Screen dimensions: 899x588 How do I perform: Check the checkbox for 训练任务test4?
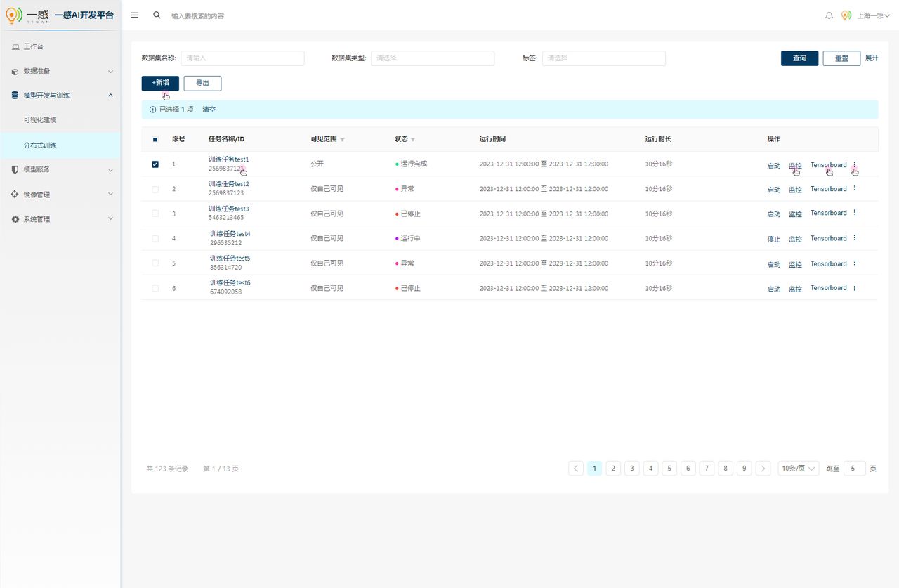pos(155,239)
